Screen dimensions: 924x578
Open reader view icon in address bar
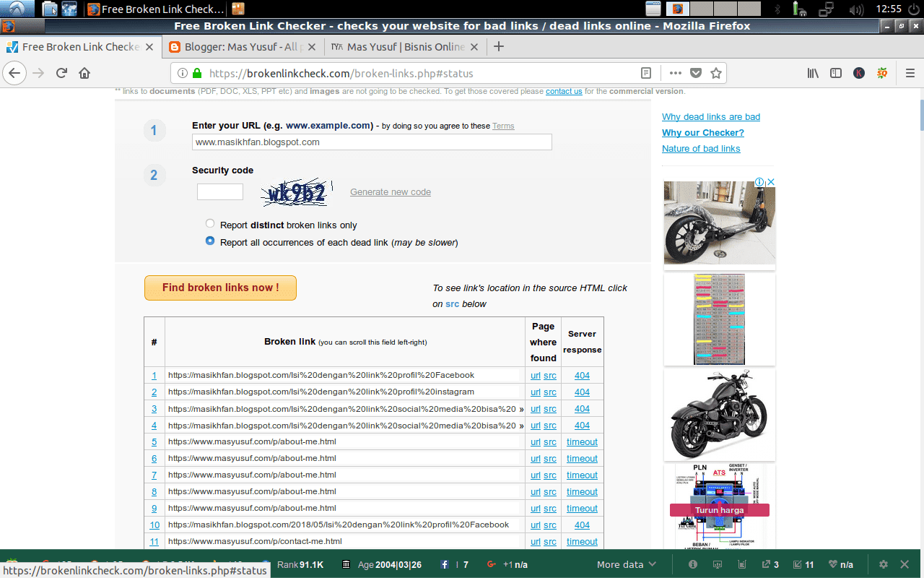pos(646,73)
